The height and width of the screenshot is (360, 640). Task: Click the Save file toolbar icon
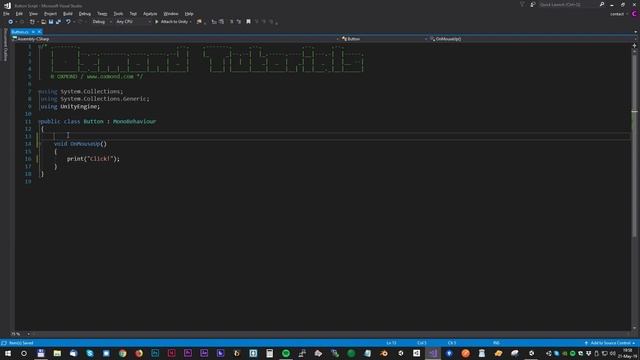point(51,22)
